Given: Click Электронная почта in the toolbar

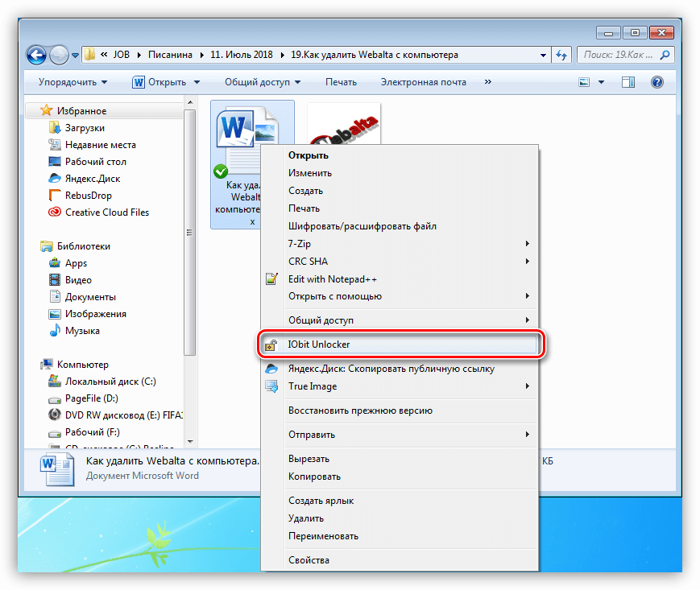Looking at the screenshot, I should (x=423, y=82).
